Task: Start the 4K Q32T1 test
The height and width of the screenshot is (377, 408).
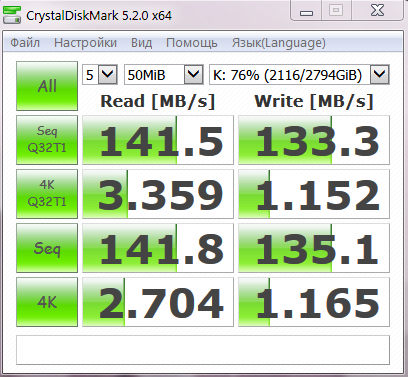Action: tap(47, 194)
